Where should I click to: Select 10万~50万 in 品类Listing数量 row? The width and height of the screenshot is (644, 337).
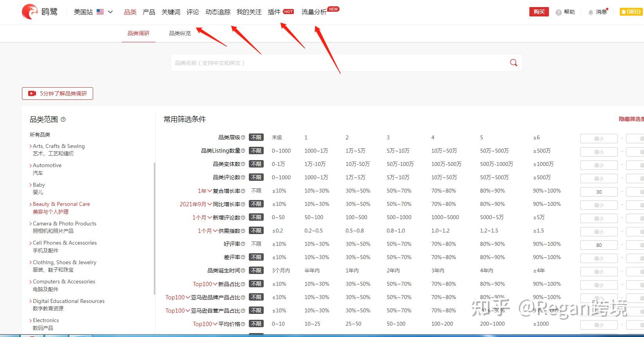(444, 151)
